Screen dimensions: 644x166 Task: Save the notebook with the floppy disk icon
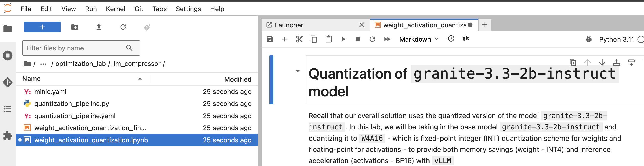coord(270,39)
